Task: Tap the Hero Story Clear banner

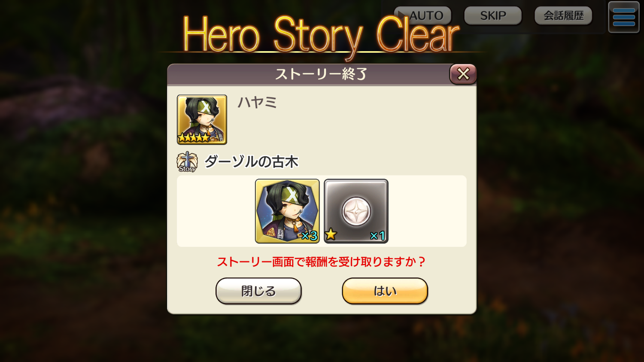Action: pyautogui.click(x=320, y=35)
